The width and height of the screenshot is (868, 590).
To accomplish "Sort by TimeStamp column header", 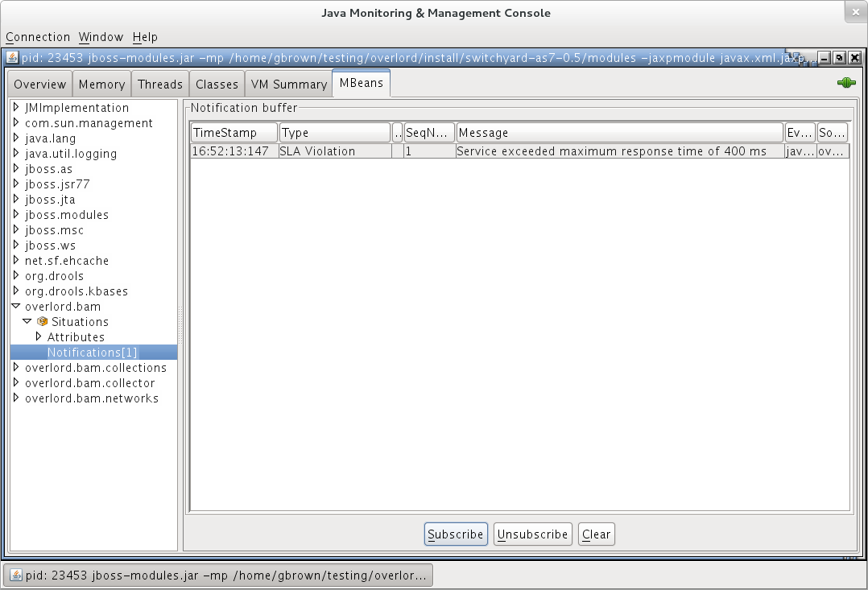I will [x=234, y=133].
